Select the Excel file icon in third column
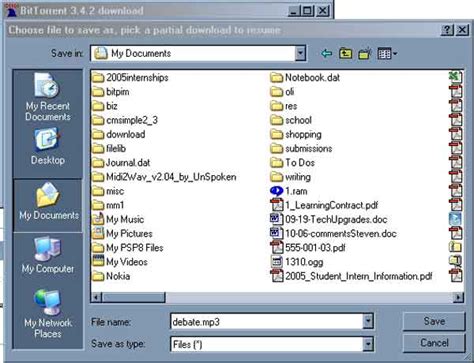474x363 pixels. pyautogui.click(x=456, y=77)
